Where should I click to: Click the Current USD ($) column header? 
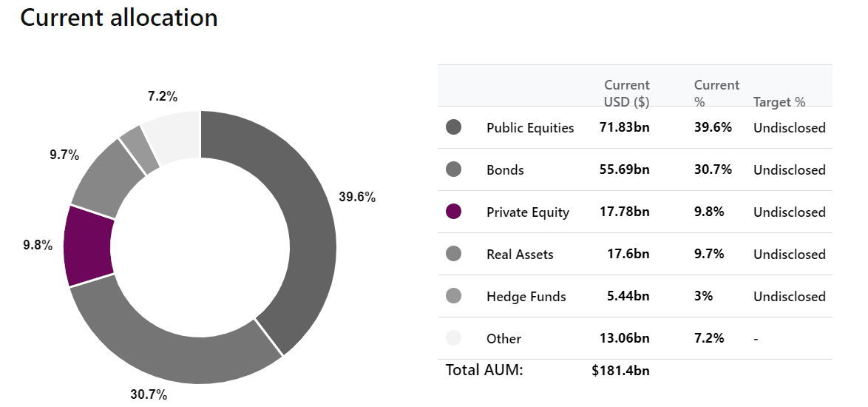click(627, 93)
